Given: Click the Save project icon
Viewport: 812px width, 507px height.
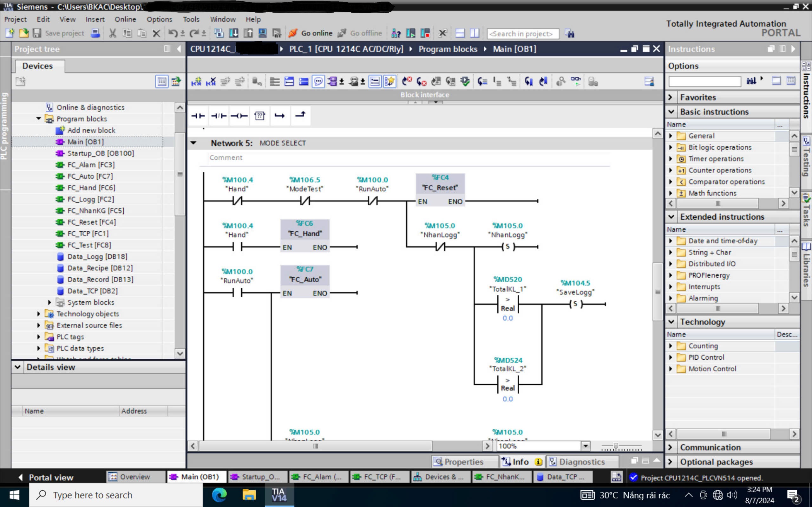Looking at the screenshot, I should tap(37, 33).
